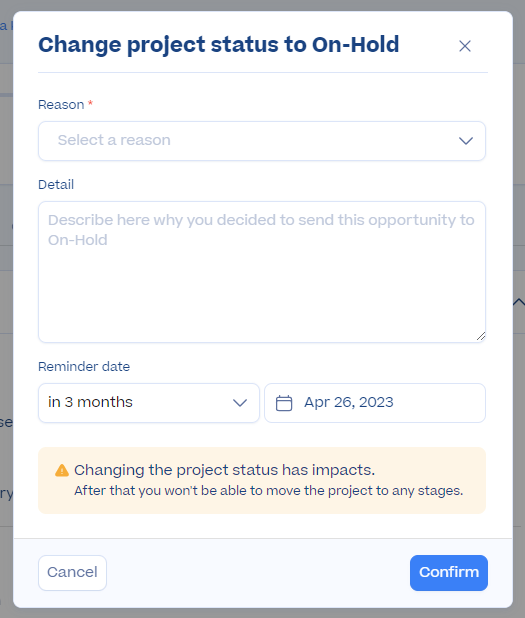Close the On-Hold dialog with the X icon
The width and height of the screenshot is (525, 618).
click(465, 46)
